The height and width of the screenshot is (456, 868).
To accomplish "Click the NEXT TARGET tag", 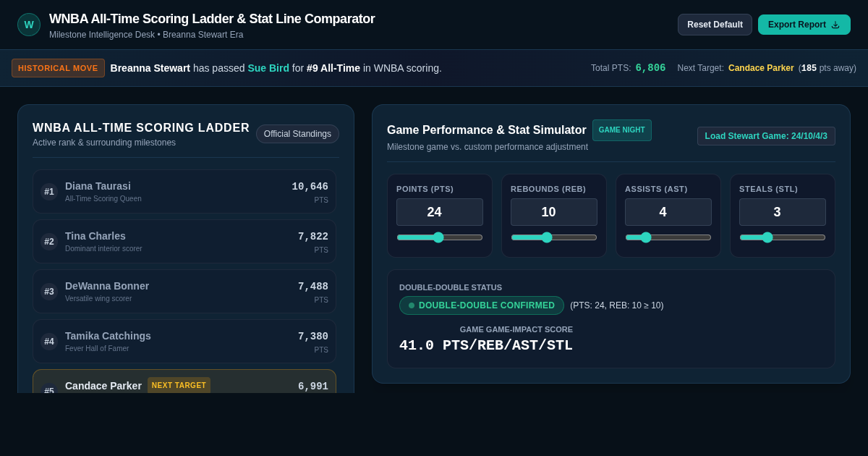I will [179, 385].
